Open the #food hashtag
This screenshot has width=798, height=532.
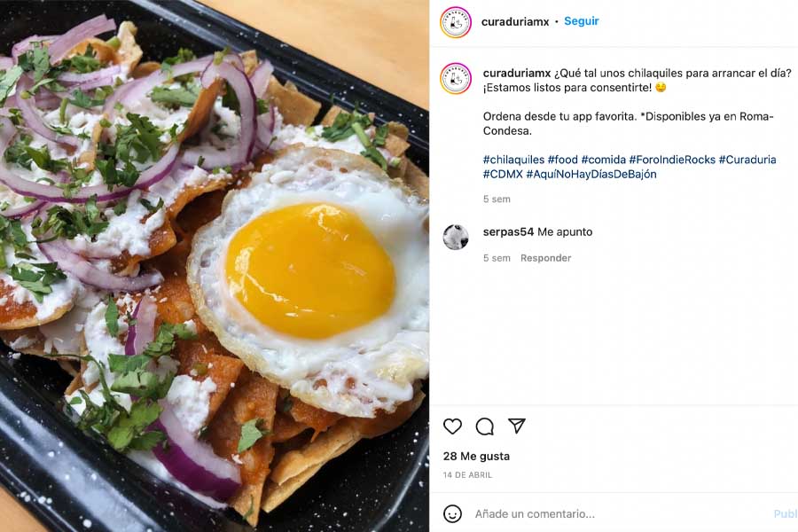562,160
